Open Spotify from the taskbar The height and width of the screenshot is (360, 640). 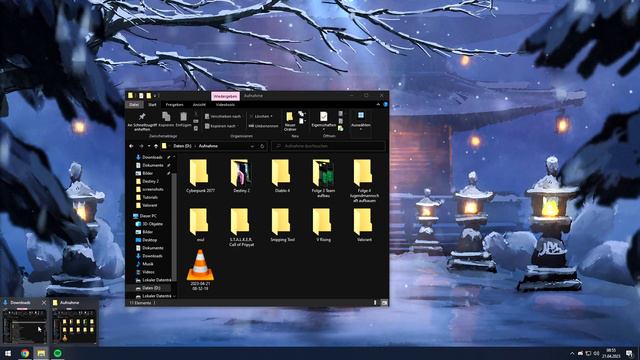[x=58, y=353]
